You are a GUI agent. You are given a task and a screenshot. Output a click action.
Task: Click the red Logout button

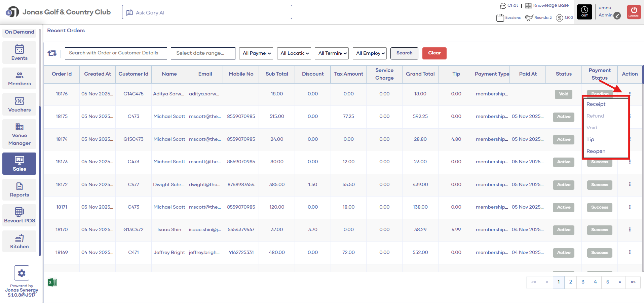click(x=634, y=12)
